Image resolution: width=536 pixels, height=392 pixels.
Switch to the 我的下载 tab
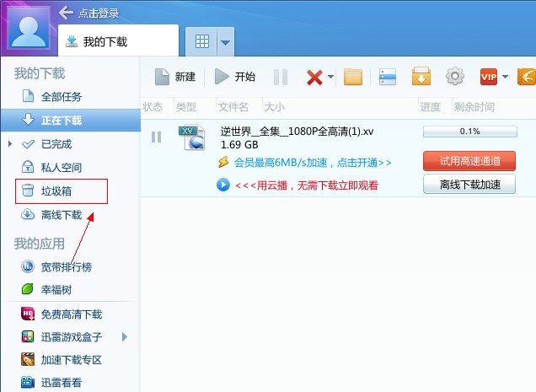(x=118, y=40)
